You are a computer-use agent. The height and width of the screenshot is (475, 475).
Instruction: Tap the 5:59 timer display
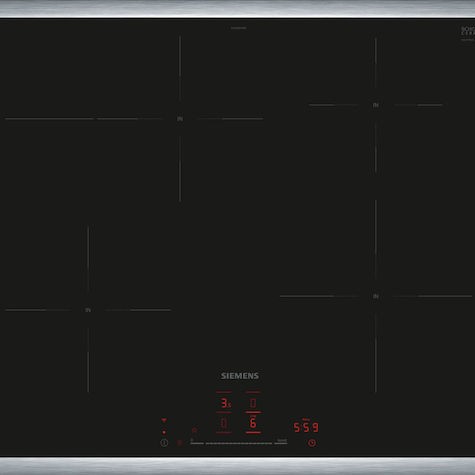(x=306, y=427)
